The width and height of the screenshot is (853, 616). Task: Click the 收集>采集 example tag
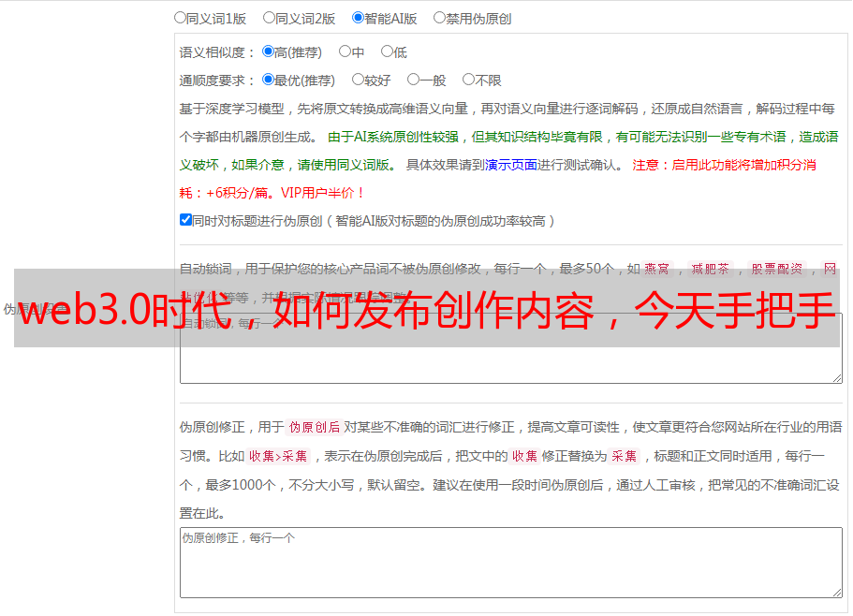(x=278, y=456)
